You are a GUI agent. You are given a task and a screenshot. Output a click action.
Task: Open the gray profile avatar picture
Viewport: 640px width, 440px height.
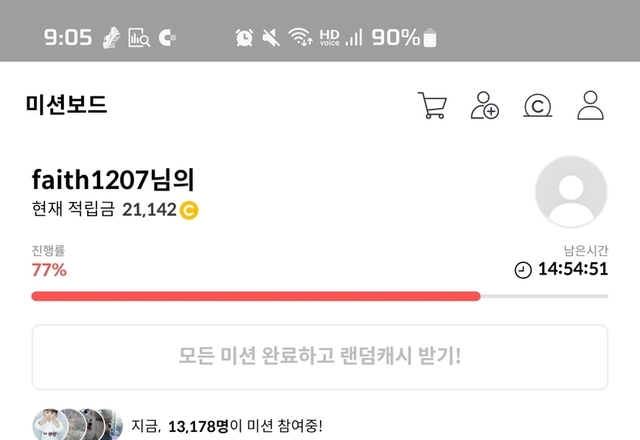(571, 191)
